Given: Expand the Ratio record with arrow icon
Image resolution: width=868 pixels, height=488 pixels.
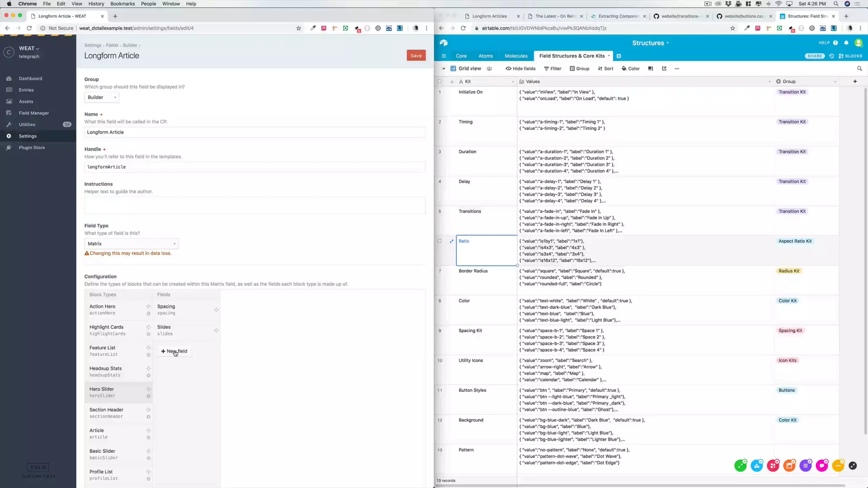Looking at the screenshot, I should [x=451, y=241].
